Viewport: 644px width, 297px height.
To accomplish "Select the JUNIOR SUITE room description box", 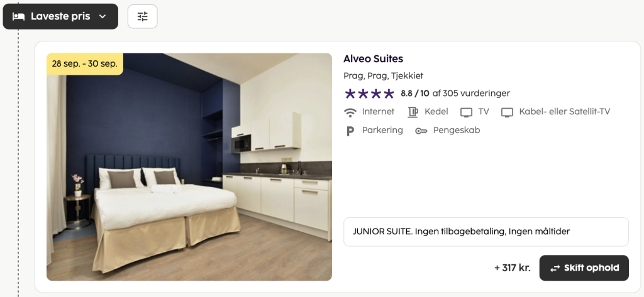I will click(x=486, y=232).
